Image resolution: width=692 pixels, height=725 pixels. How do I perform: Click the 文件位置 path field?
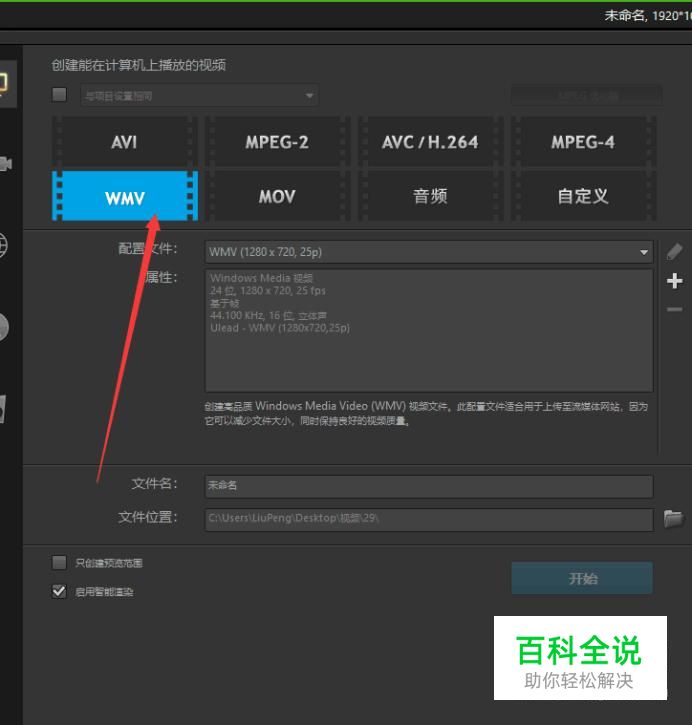pyautogui.click(x=429, y=520)
